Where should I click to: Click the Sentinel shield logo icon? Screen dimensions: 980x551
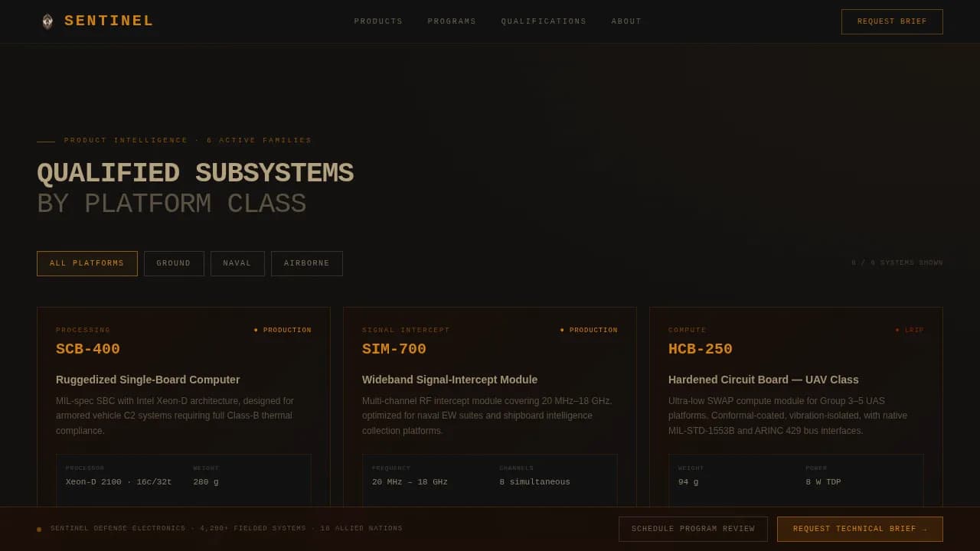click(47, 21)
